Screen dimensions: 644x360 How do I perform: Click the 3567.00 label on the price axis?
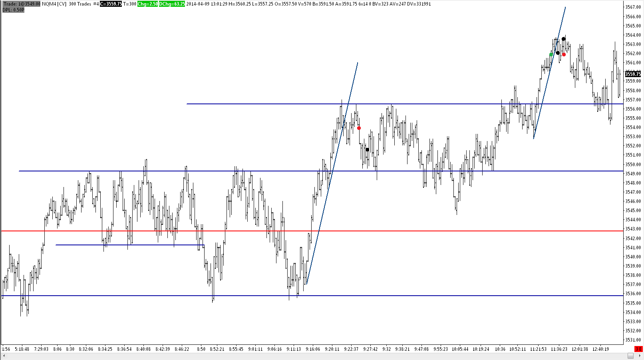click(x=633, y=7)
